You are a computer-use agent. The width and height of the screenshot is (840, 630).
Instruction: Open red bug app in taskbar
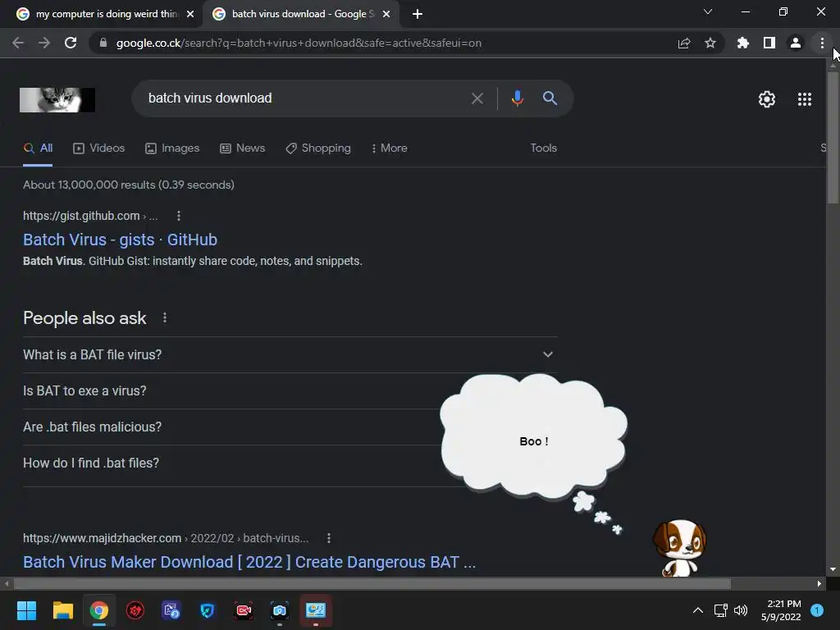tap(135, 610)
